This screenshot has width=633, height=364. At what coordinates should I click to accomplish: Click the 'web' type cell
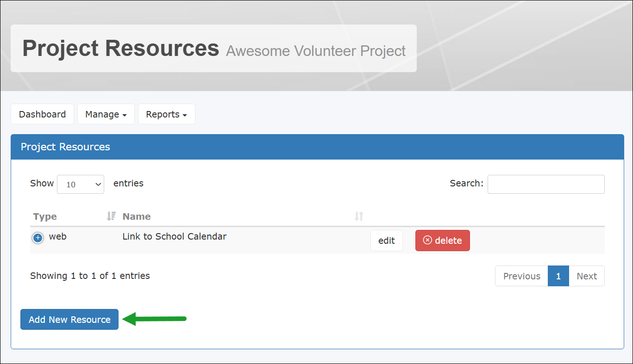(58, 236)
